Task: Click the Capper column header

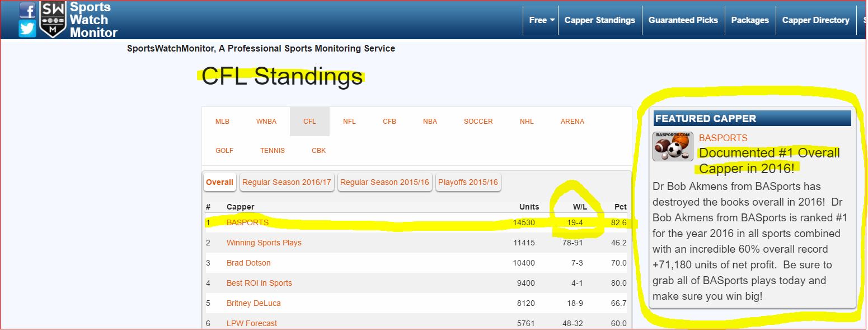Action: pos(240,207)
